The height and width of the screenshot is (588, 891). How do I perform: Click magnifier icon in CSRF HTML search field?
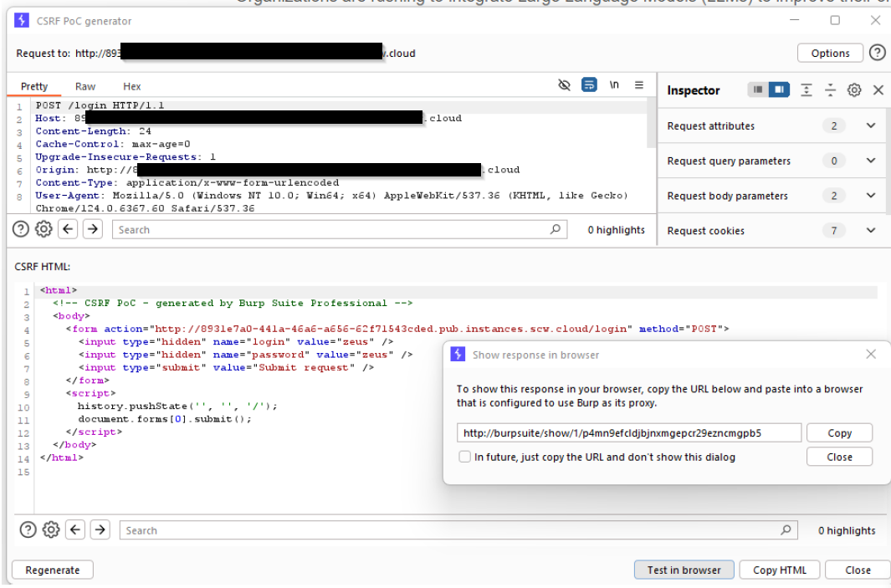[786, 529]
